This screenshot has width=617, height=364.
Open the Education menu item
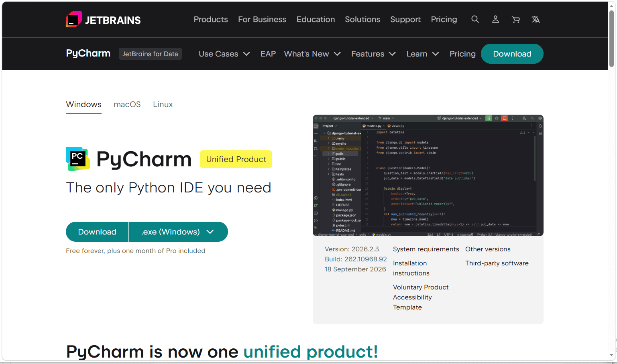click(316, 19)
